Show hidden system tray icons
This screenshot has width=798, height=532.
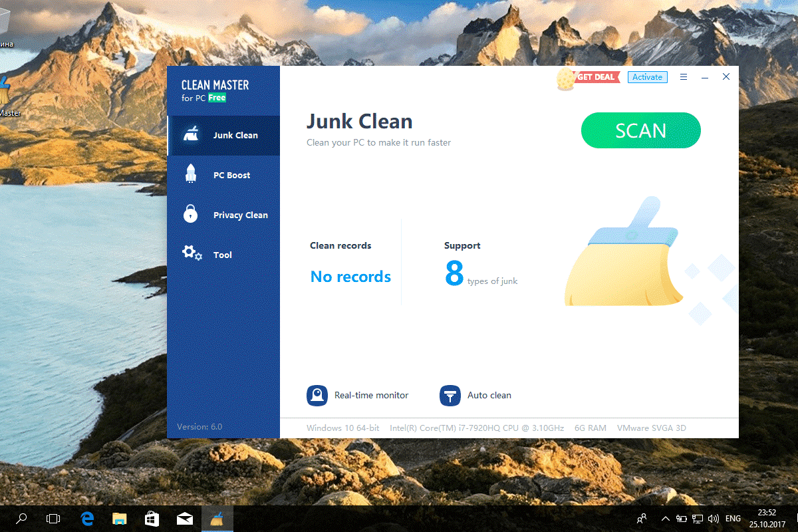tap(665, 519)
